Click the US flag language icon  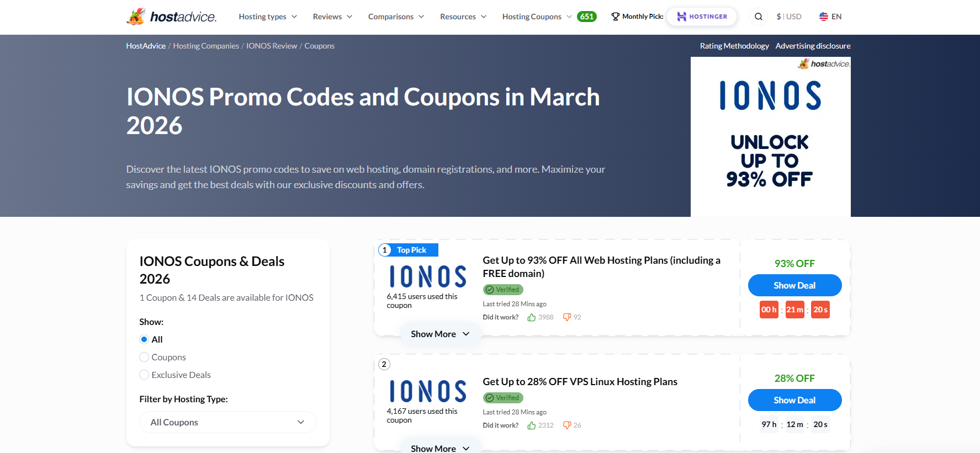823,17
